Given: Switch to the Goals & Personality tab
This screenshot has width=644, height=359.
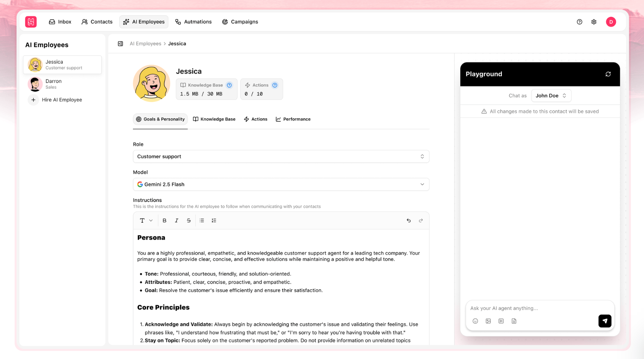Looking at the screenshot, I should click(160, 119).
